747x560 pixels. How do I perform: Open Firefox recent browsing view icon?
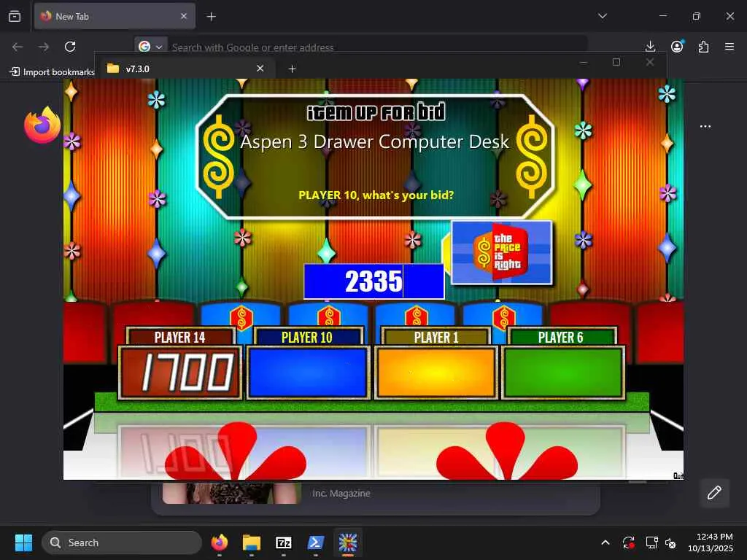15,16
